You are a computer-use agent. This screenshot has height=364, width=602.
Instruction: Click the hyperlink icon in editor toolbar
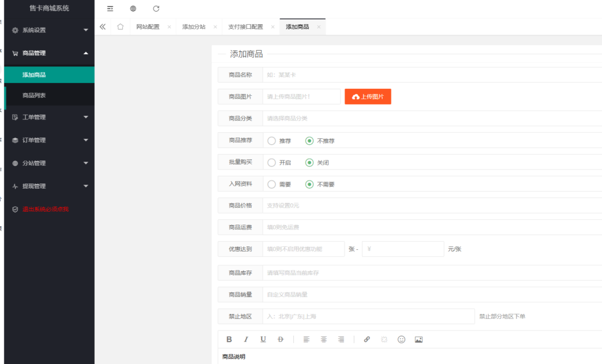(367, 339)
